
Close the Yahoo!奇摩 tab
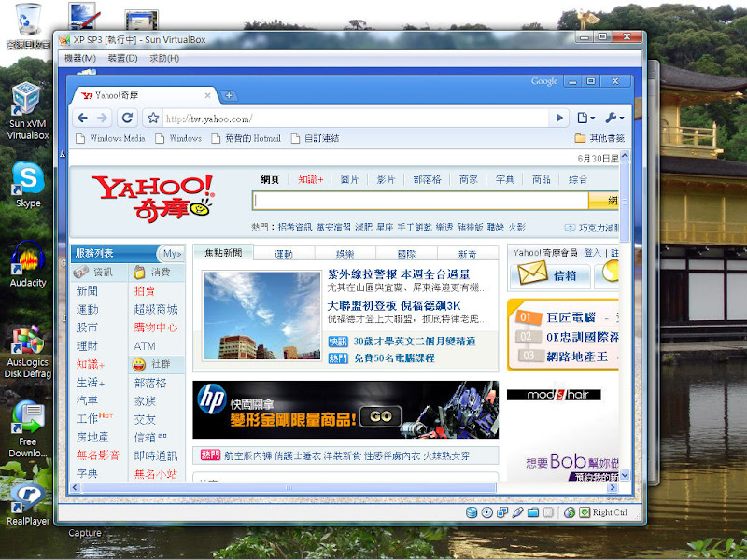click(207, 96)
